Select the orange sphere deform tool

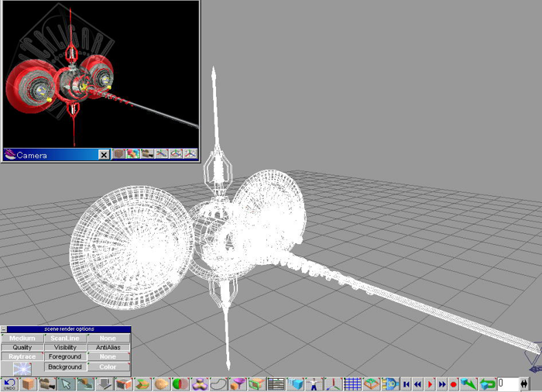coord(161,384)
